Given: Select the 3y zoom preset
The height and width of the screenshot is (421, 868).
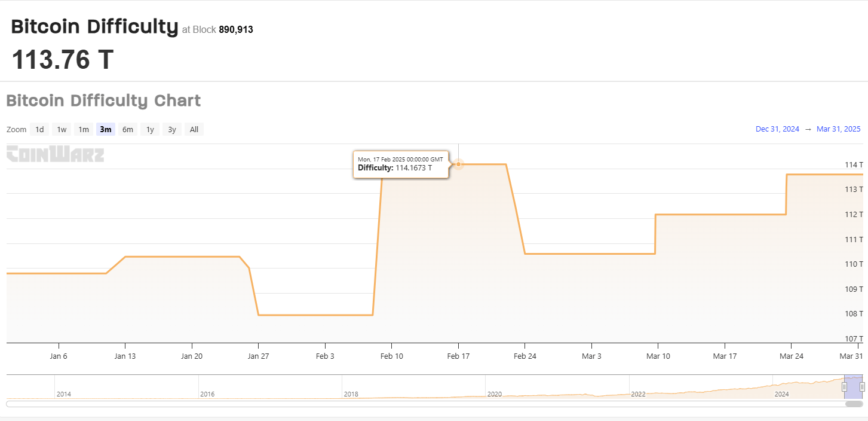Looking at the screenshot, I should point(171,129).
